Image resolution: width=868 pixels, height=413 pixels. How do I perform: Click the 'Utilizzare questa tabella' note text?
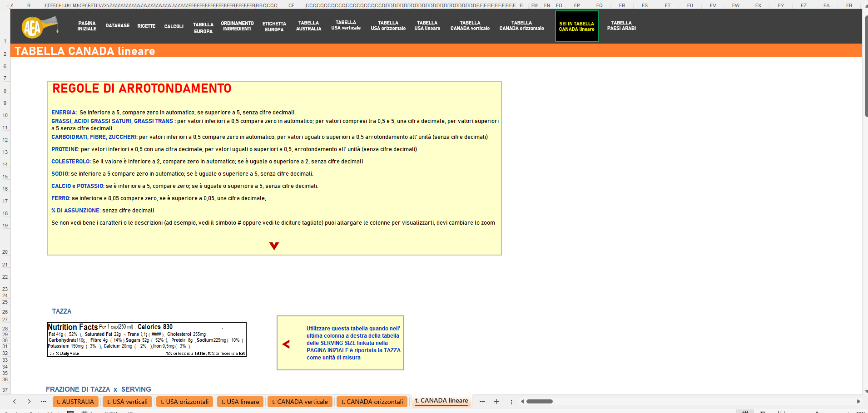click(353, 343)
